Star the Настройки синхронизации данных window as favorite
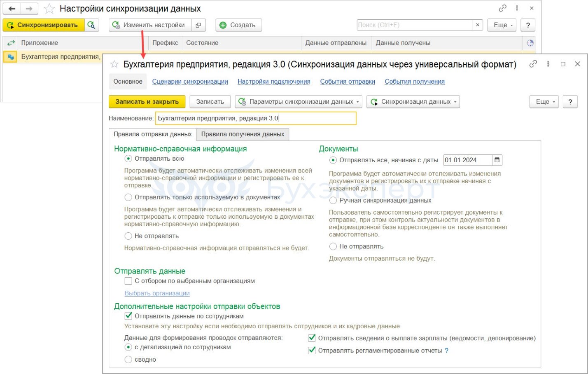Viewport: 588px width, 374px height. point(49,9)
